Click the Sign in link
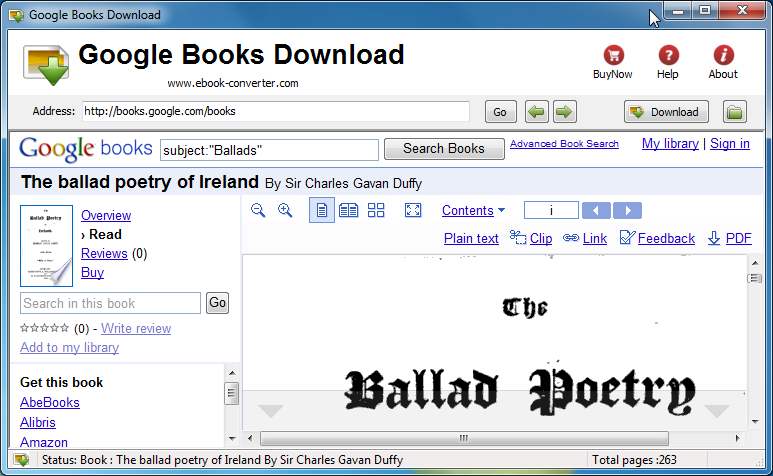 pos(730,144)
